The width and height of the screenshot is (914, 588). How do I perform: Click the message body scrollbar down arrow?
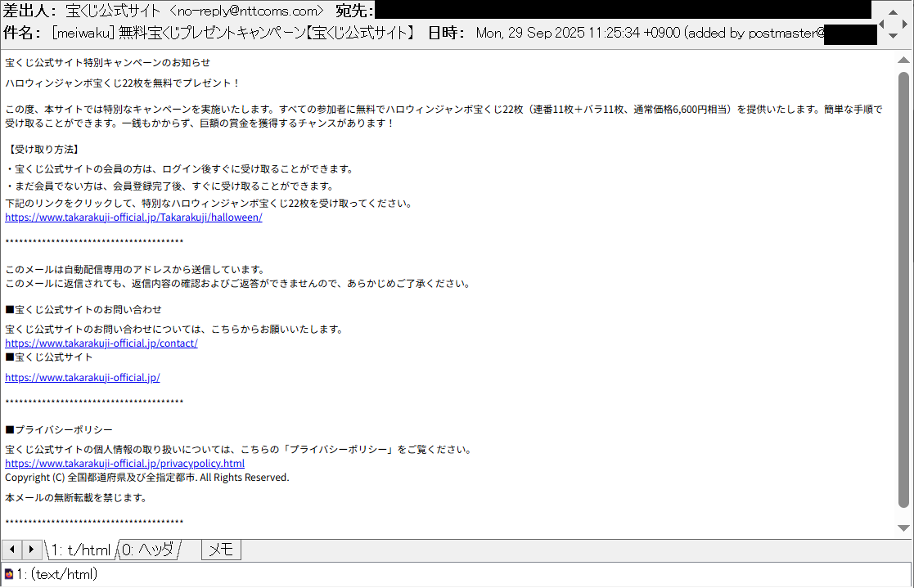tap(903, 528)
